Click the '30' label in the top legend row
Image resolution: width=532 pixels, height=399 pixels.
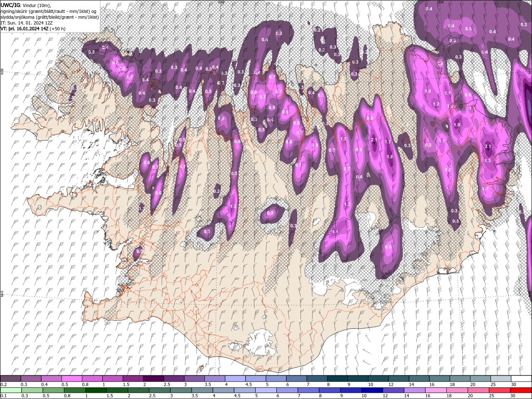click(x=513, y=384)
